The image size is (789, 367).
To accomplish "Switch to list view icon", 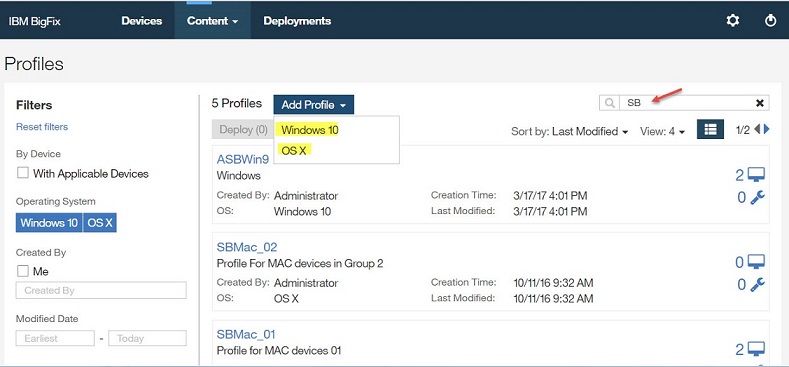I will click(x=710, y=129).
